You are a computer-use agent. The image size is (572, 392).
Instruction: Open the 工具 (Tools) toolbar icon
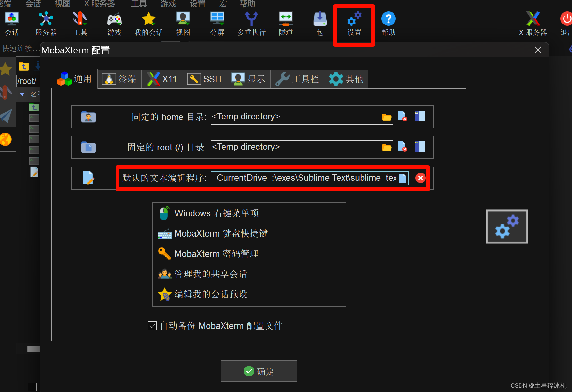[x=80, y=24]
